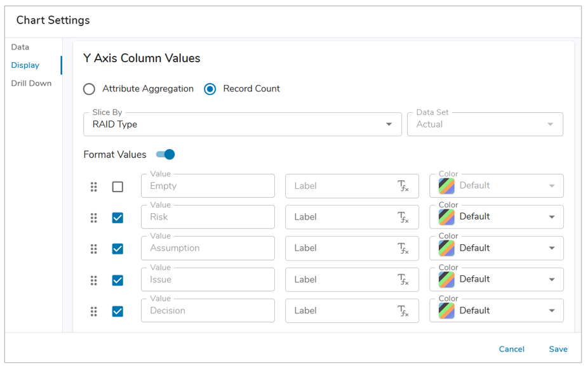Open formula editor icon in Issue label field
The width and height of the screenshot is (588, 366).
point(403,280)
